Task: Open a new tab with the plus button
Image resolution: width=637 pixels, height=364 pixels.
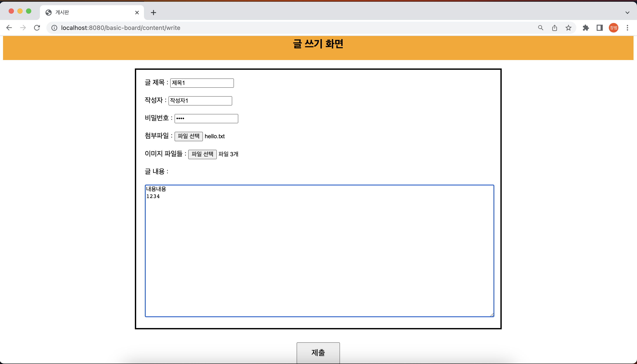Action: coord(154,13)
